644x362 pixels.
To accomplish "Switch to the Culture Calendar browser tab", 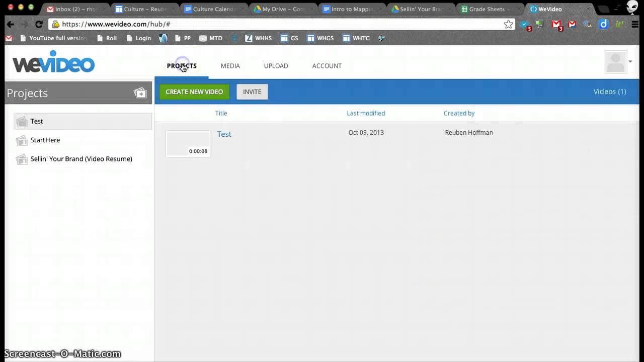I will 213,9.
